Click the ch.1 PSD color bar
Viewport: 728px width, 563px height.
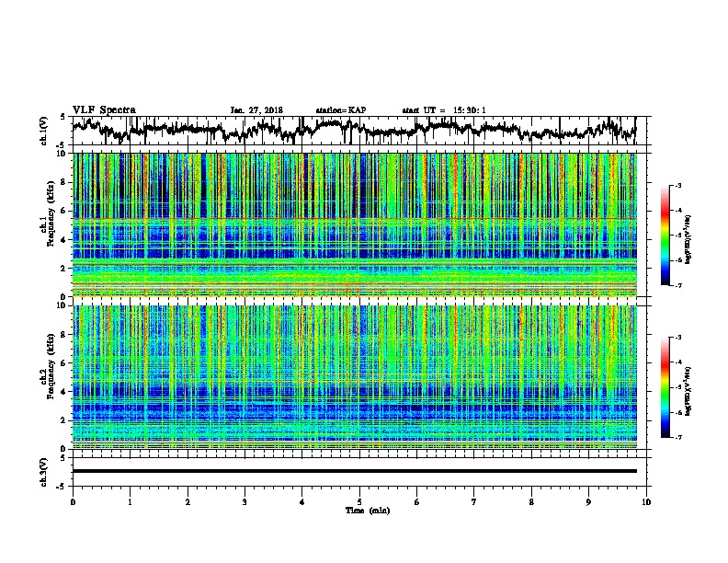(665, 236)
